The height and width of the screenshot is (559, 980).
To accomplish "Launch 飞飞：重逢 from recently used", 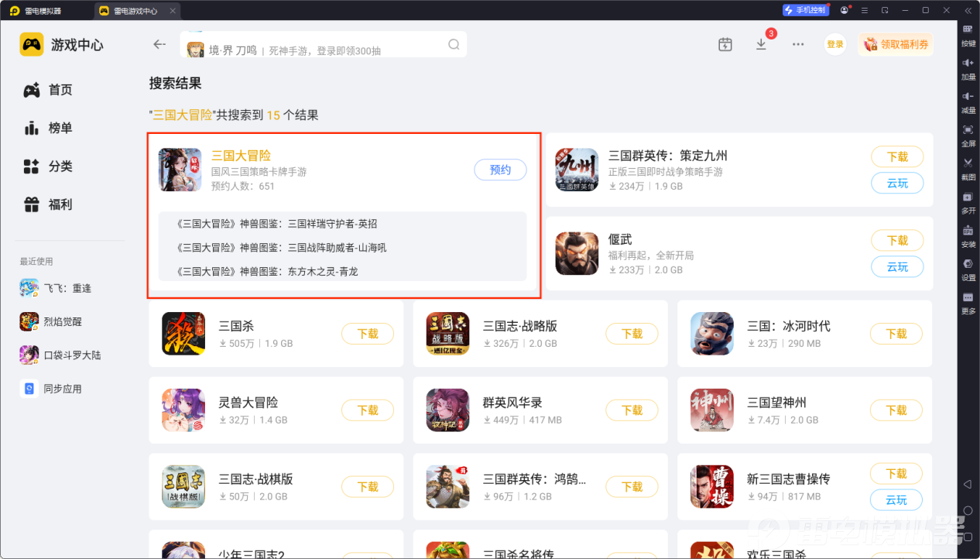I will [x=56, y=288].
